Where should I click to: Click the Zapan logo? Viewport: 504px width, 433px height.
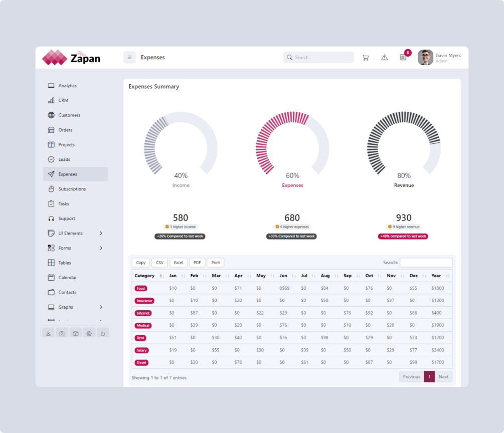[71, 58]
